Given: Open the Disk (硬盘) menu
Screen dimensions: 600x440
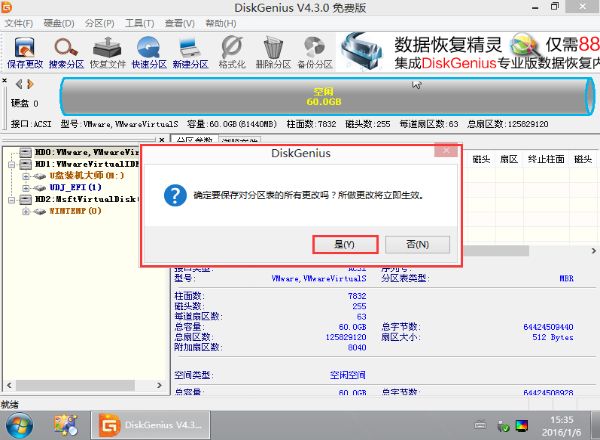Looking at the screenshot, I should [59, 23].
